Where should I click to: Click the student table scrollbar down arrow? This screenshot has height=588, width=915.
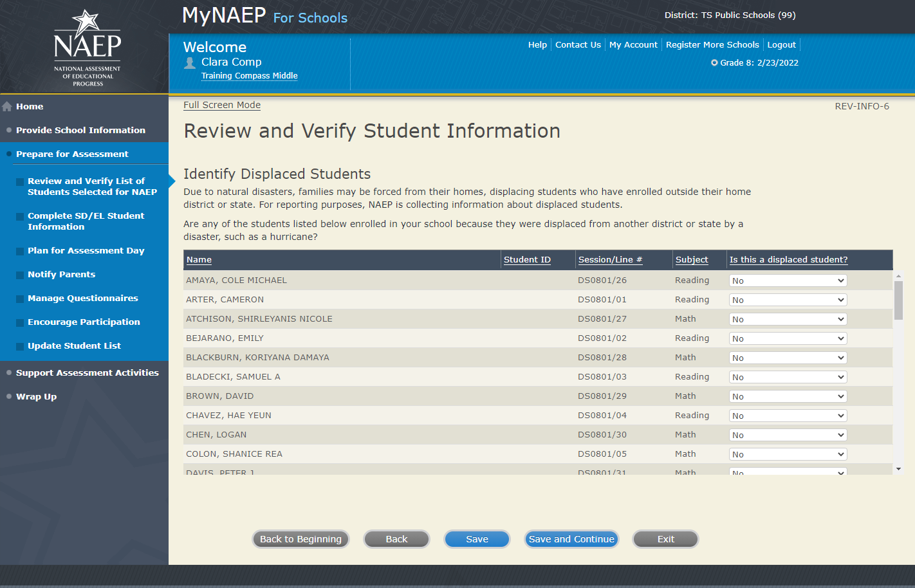pyautogui.click(x=898, y=469)
